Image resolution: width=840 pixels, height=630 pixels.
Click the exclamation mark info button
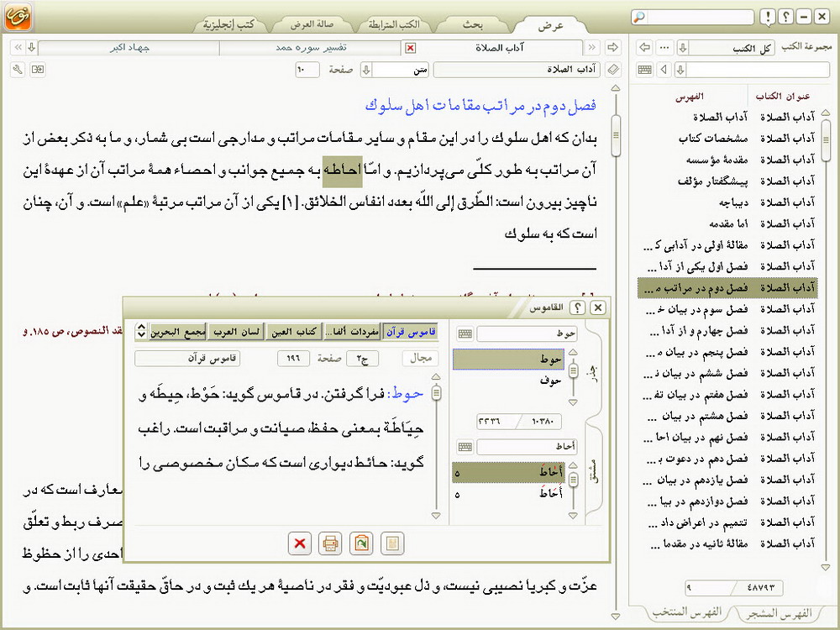point(768,17)
